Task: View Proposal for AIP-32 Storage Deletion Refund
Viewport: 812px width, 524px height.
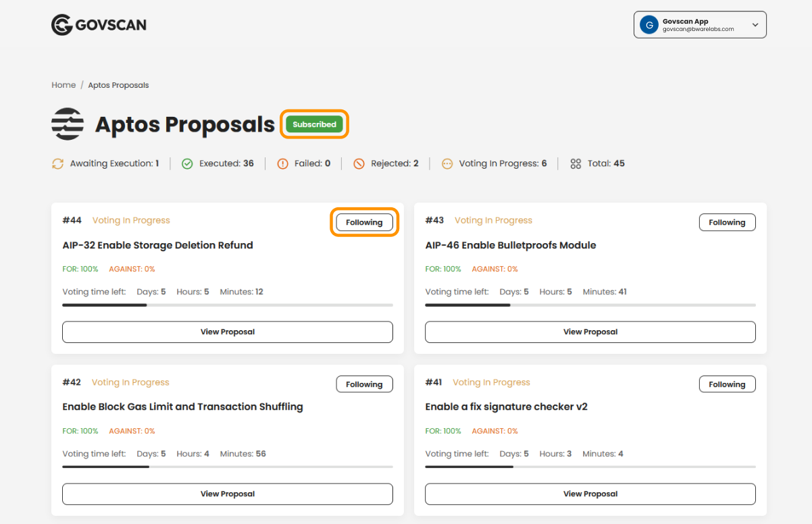Action: [227, 332]
